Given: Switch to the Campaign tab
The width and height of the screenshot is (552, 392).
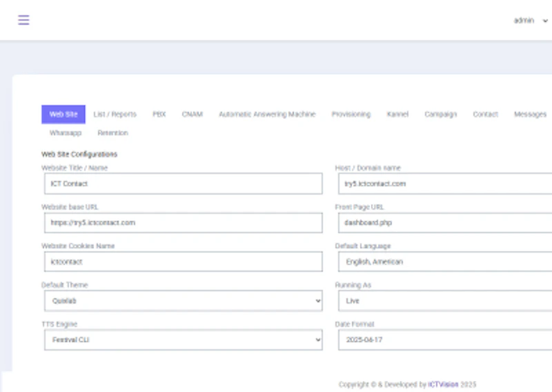Looking at the screenshot, I should point(440,114).
